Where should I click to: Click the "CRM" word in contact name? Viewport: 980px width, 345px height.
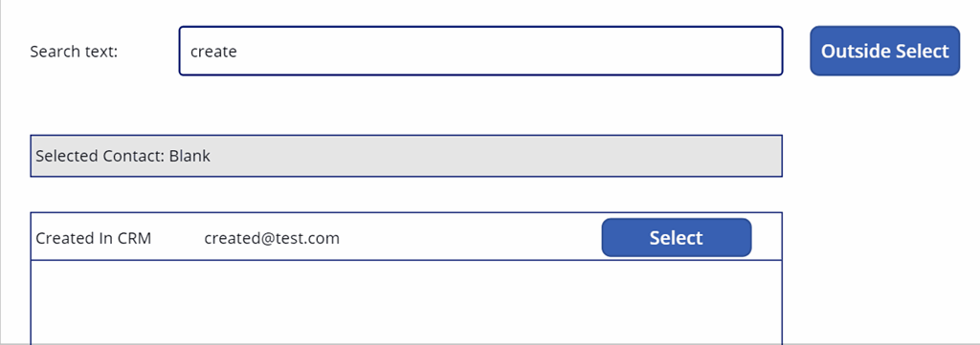click(134, 238)
